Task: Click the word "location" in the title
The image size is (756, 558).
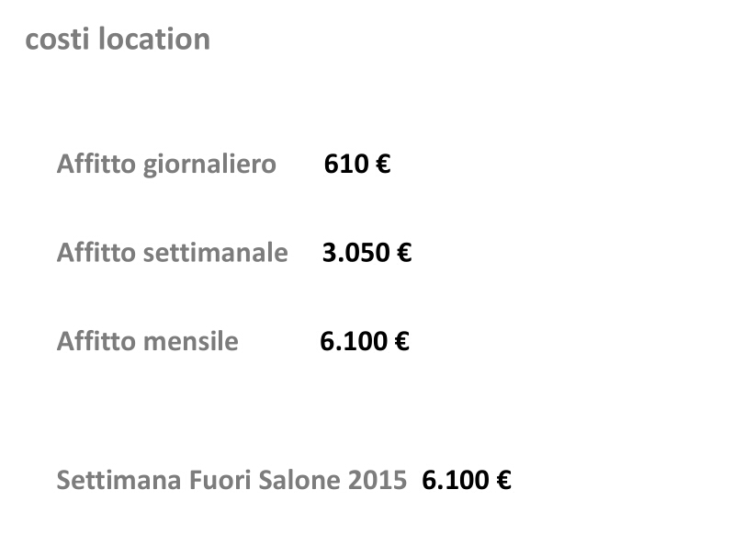Action: pyautogui.click(x=154, y=39)
